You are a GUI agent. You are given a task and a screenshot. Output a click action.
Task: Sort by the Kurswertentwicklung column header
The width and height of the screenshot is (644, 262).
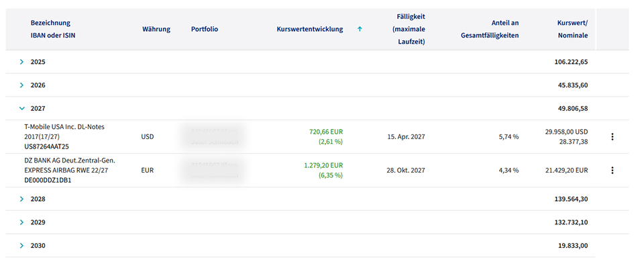point(310,29)
